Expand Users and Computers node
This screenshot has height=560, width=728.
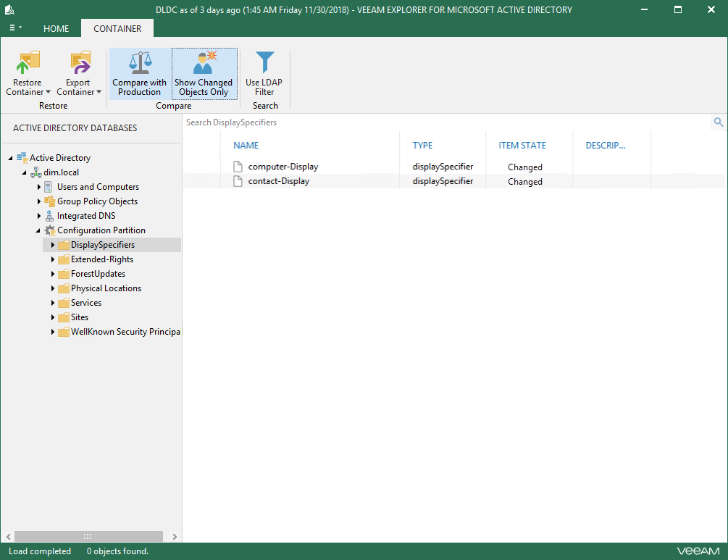point(39,187)
